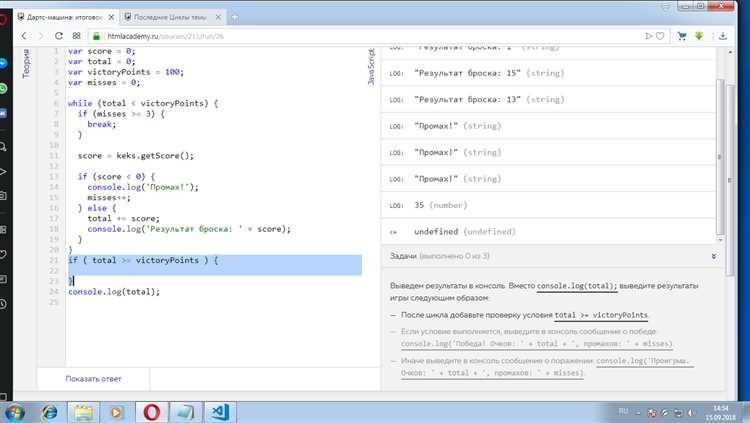
Task: Open Internet Explorer from the taskbar
Action: pyautogui.click(x=49, y=412)
